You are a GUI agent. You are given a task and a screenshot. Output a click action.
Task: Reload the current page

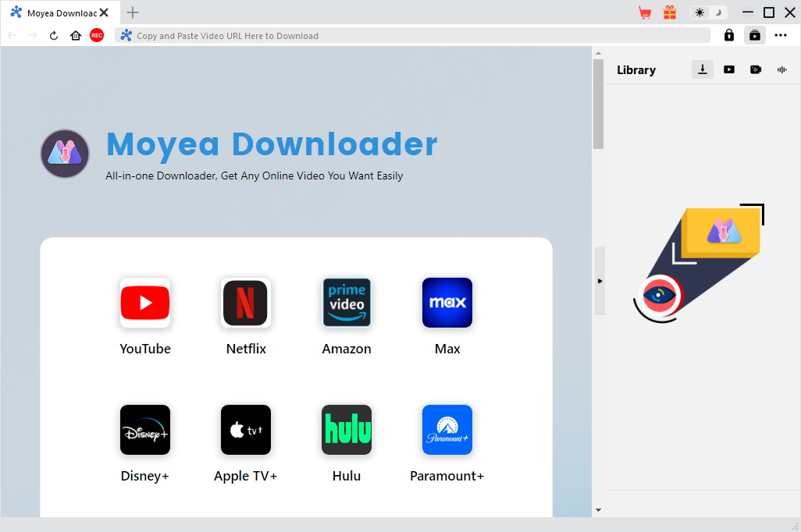(x=54, y=36)
